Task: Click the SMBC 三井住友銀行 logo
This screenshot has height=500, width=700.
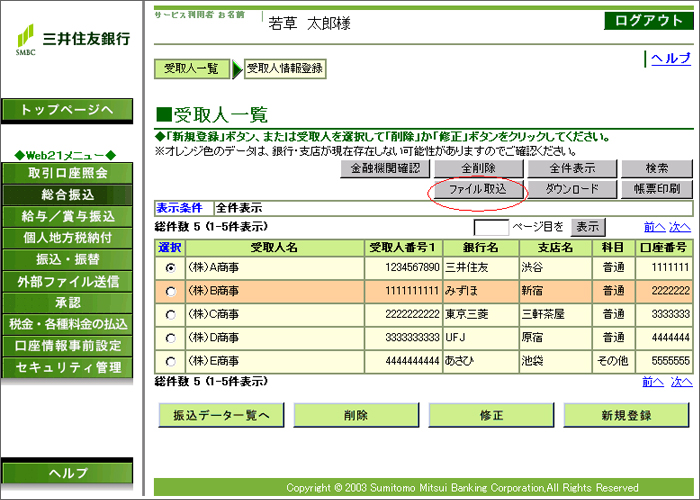Action: (x=73, y=40)
